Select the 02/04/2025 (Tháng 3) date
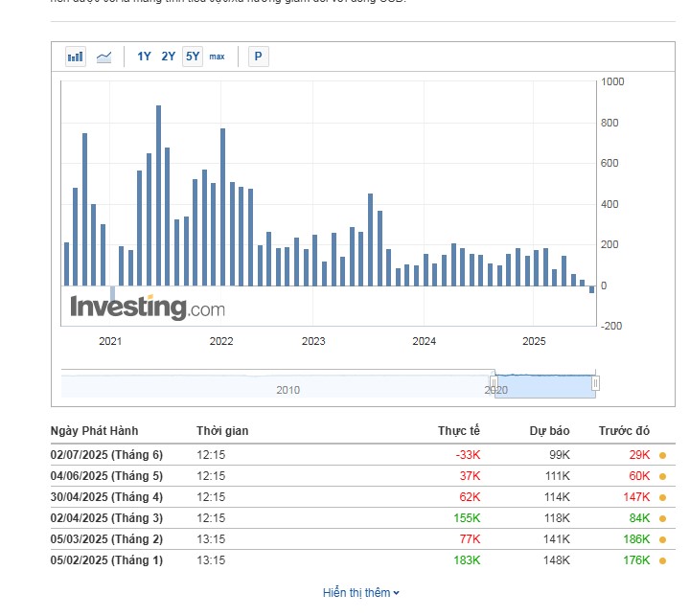Screen dimensions: 690x616 coord(106,518)
